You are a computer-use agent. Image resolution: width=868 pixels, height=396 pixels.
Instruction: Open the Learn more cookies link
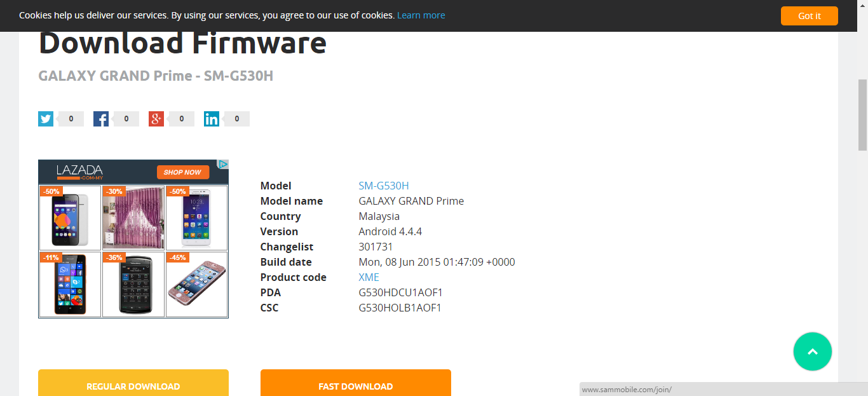[421, 15]
